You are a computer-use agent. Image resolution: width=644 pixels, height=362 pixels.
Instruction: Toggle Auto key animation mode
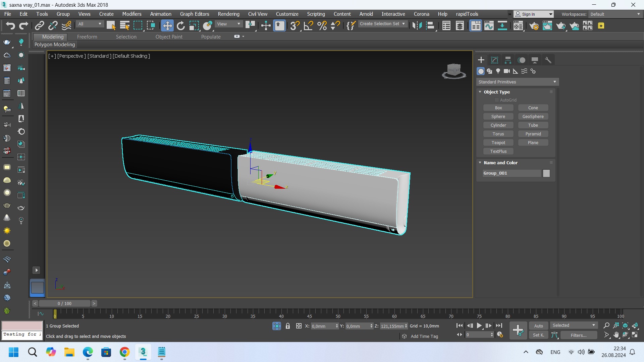tap(538, 326)
